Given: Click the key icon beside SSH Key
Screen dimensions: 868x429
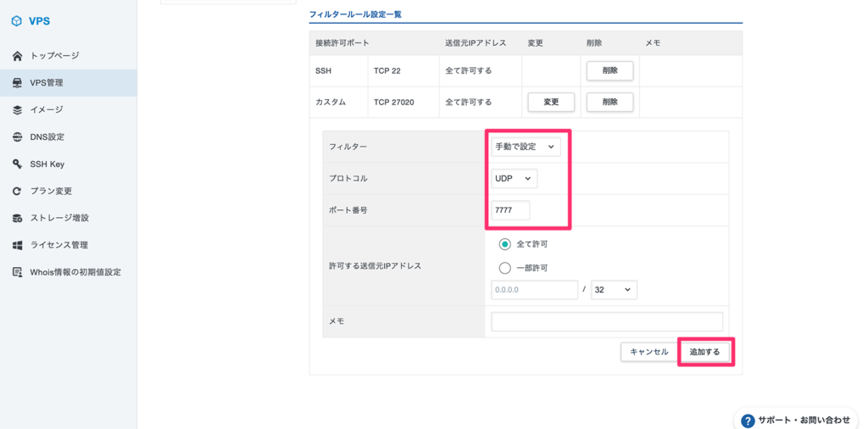Looking at the screenshot, I should 17,164.
